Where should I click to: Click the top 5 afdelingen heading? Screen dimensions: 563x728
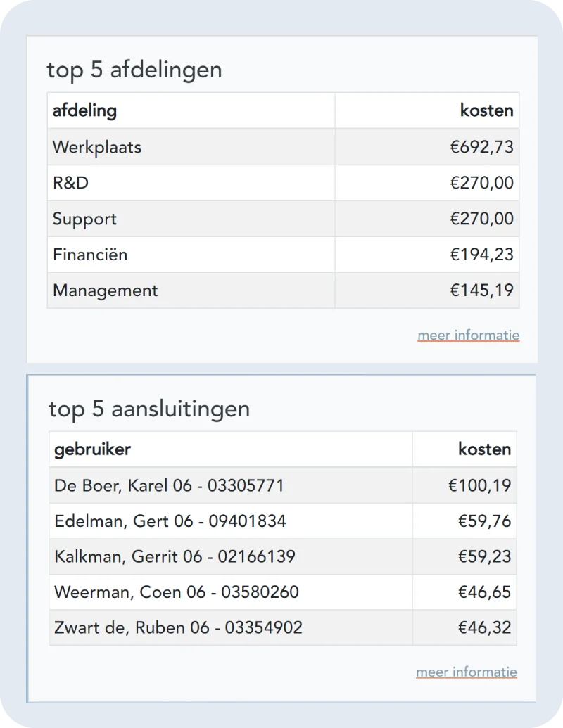click(x=134, y=70)
